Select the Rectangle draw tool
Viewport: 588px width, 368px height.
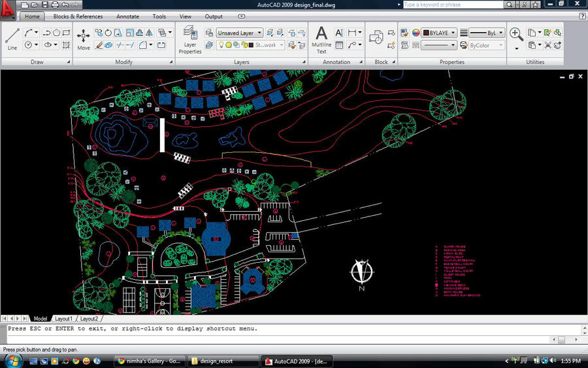click(66, 33)
